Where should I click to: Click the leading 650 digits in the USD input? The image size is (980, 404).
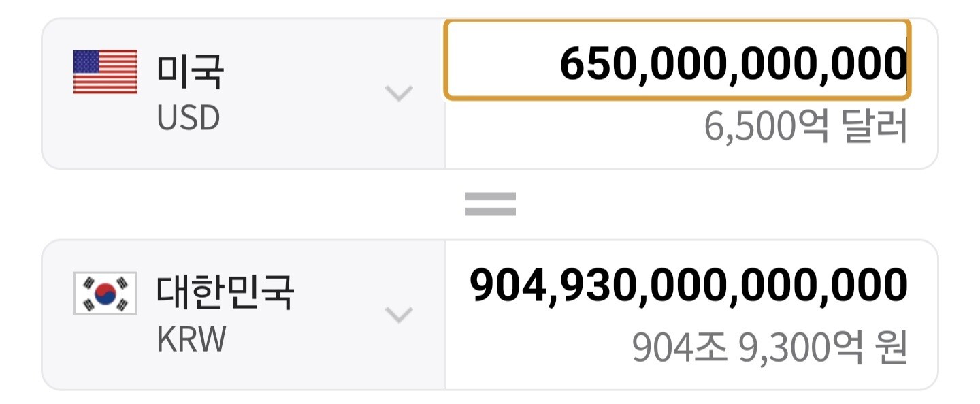coord(595,63)
